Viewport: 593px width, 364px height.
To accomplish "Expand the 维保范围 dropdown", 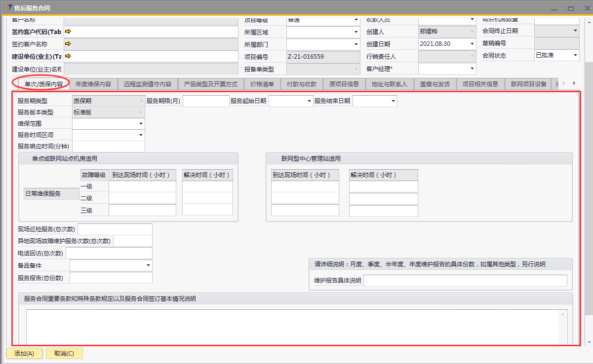I will [141, 124].
